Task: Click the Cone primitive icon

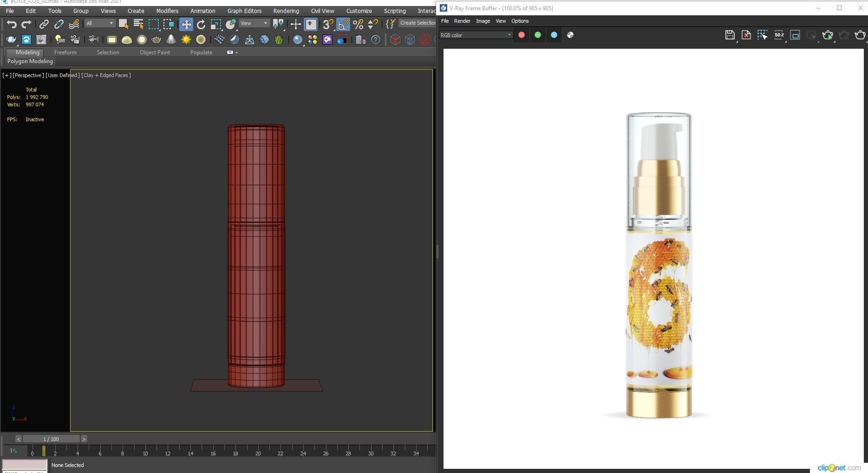Action: (171, 40)
